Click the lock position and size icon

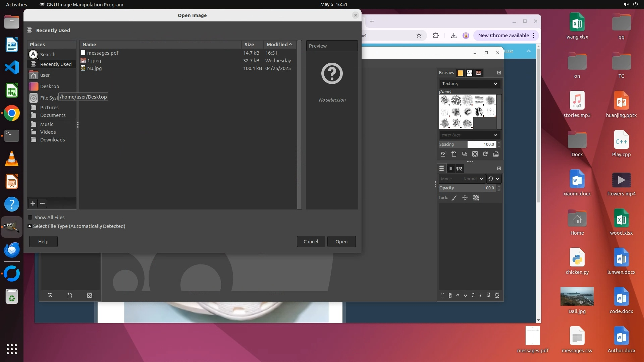(465, 198)
